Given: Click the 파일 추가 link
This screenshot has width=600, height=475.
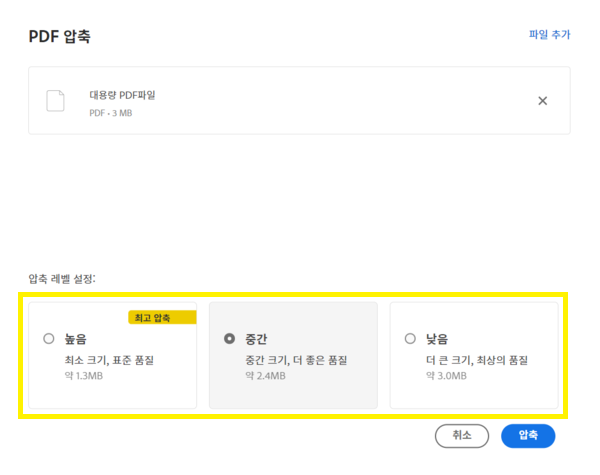Looking at the screenshot, I should [x=549, y=35].
